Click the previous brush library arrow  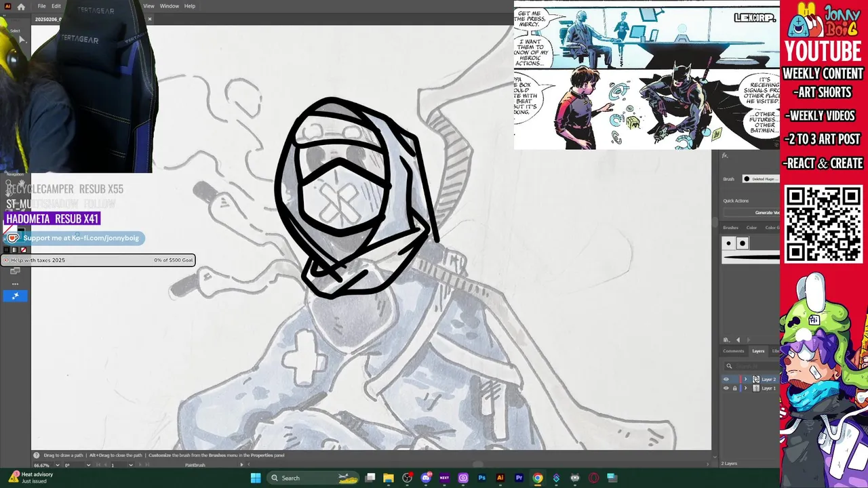click(738, 340)
